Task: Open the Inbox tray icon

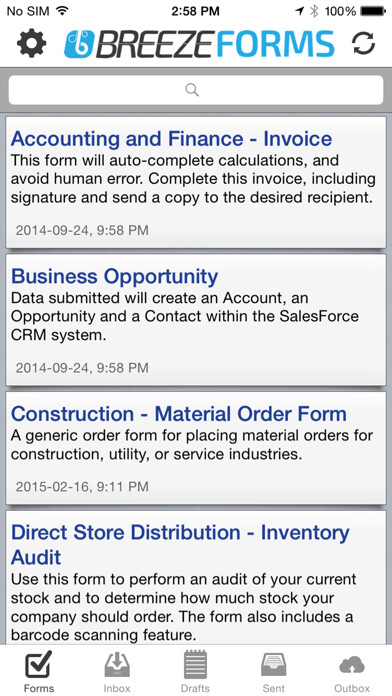Action: [x=117, y=664]
